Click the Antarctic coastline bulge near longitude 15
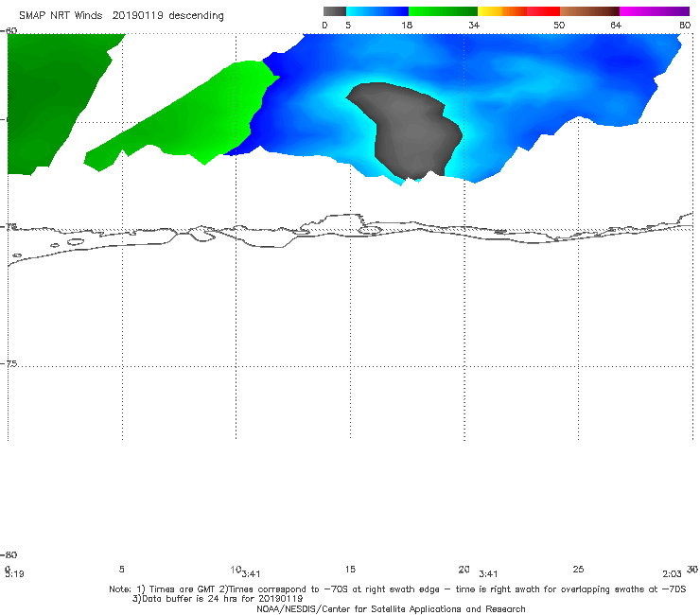The height and width of the screenshot is (615, 700). pyautogui.click(x=343, y=222)
